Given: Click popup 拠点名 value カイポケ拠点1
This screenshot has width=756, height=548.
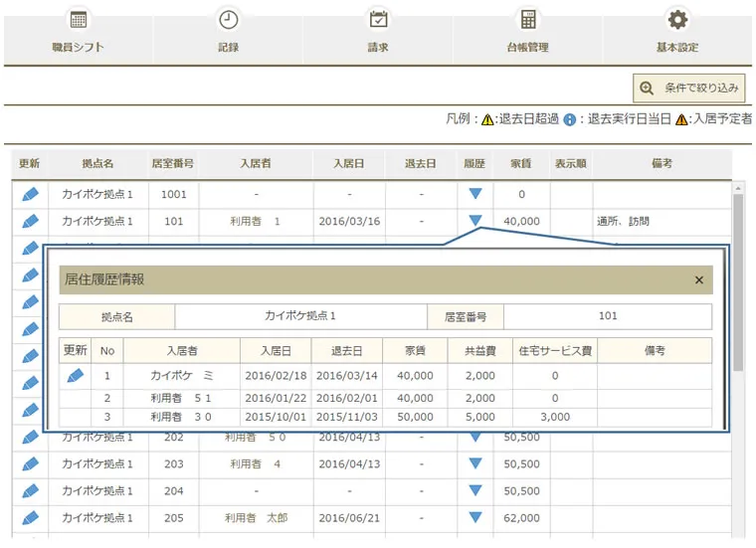Looking at the screenshot, I should point(299,315).
